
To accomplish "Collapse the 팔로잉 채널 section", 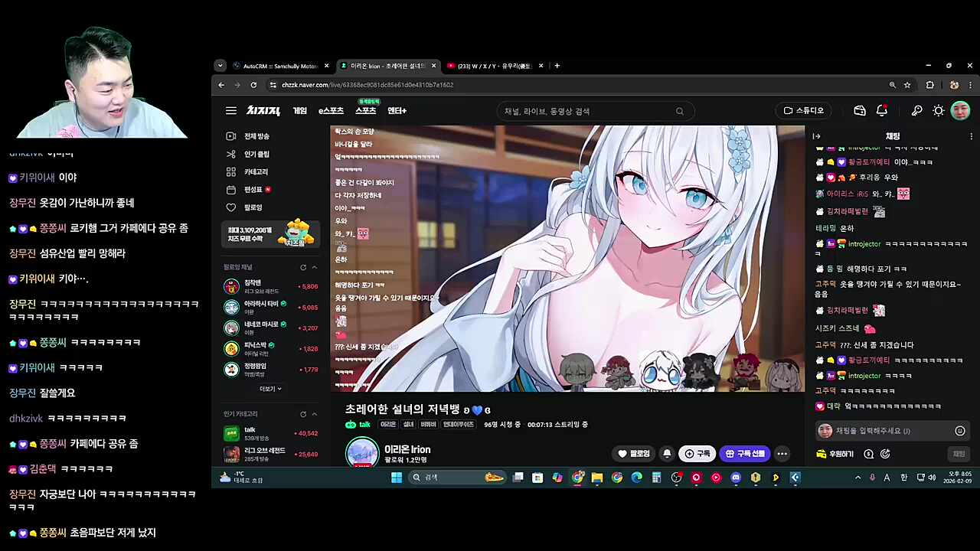I will (x=314, y=267).
